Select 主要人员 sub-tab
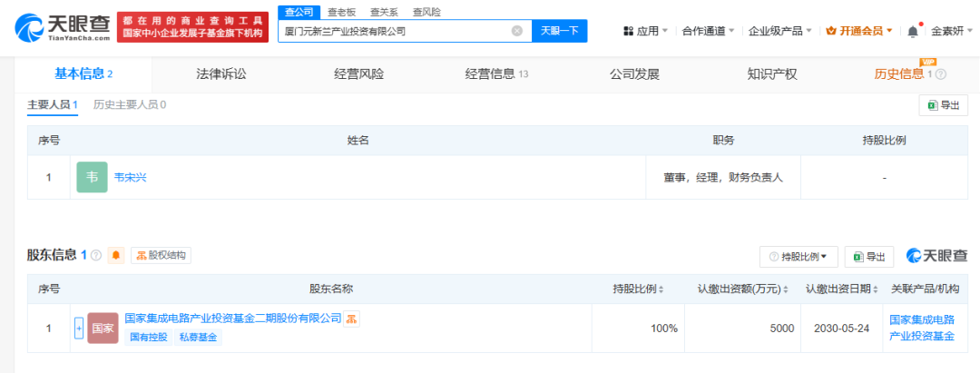This screenshot has height=373, width=980. (53, 104)
